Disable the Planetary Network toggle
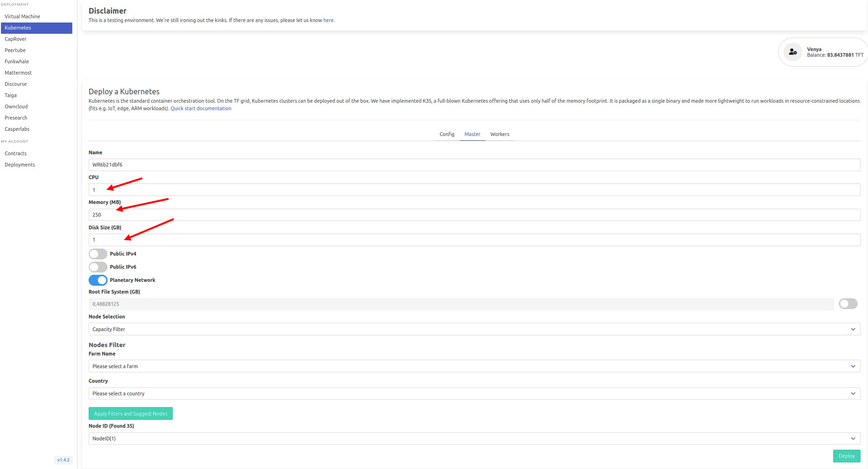The height and width of the screenshot is (469, 868). pyautogui.click(x=98, y=280)
